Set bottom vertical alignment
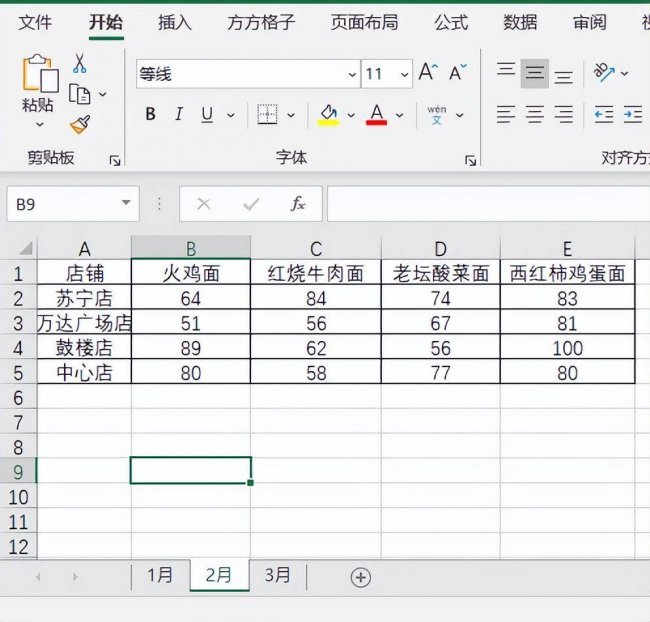 [x=563, y=78]
